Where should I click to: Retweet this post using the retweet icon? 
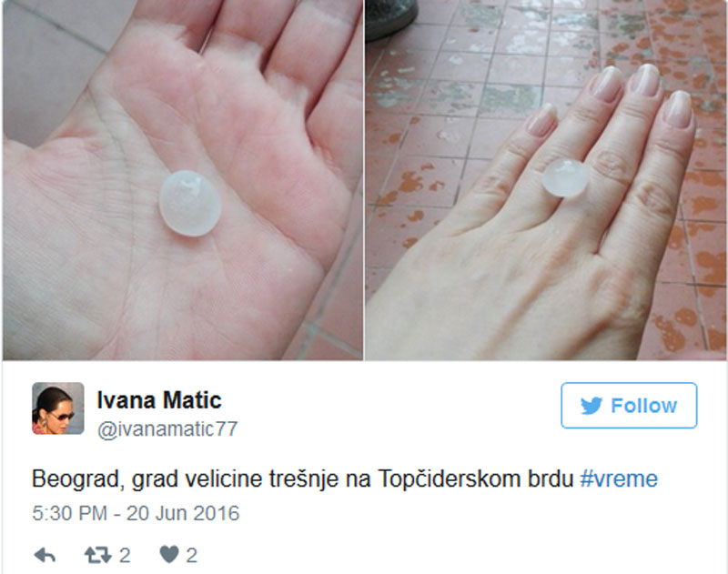coord(98,555)
